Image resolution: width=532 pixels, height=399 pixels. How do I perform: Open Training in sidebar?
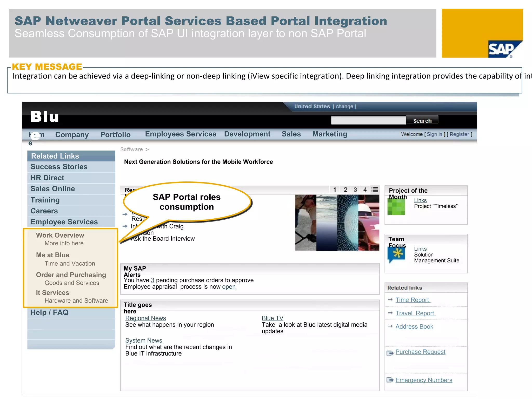pyautogui.click(x=71, y=200)
